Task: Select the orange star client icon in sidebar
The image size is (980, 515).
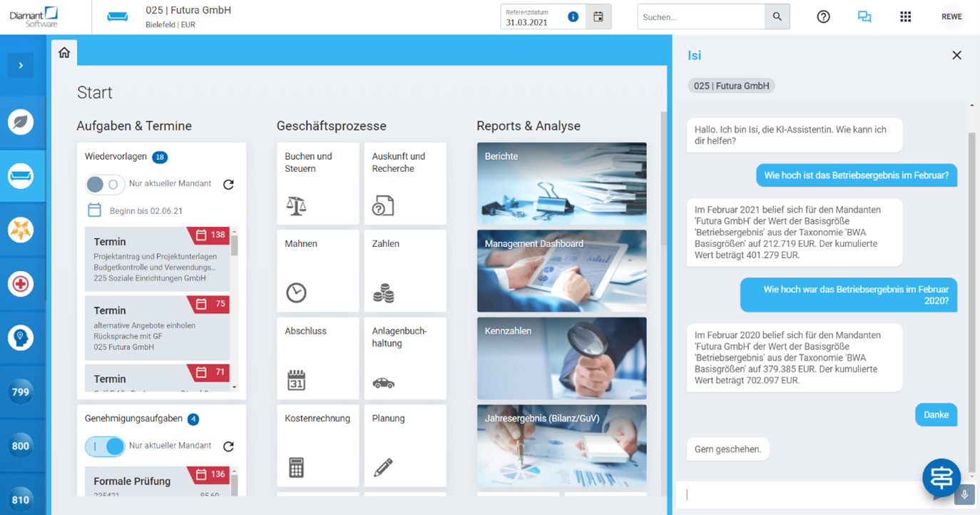Action: click(x=21, y=230)
